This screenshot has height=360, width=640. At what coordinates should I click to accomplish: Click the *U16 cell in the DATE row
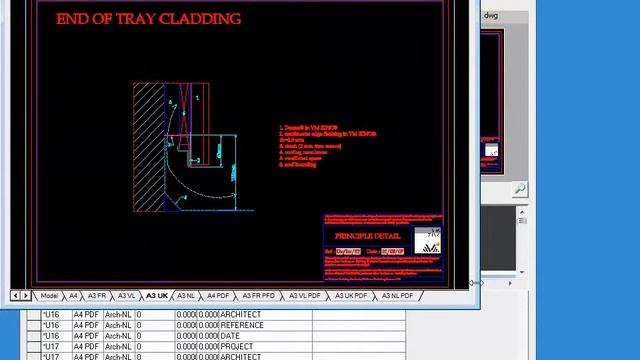tap(57, 336)
